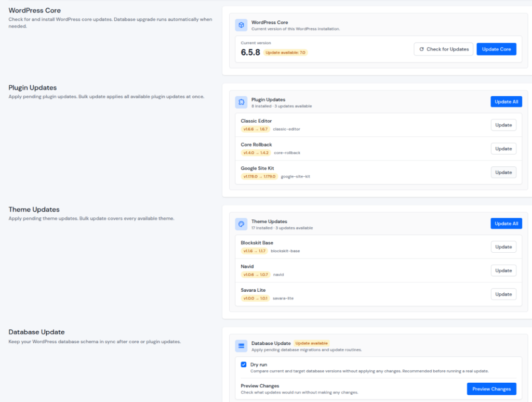This screenshot has height=402, width=532.
Task: Click Update All for plugins
Action: click(506, 101)
